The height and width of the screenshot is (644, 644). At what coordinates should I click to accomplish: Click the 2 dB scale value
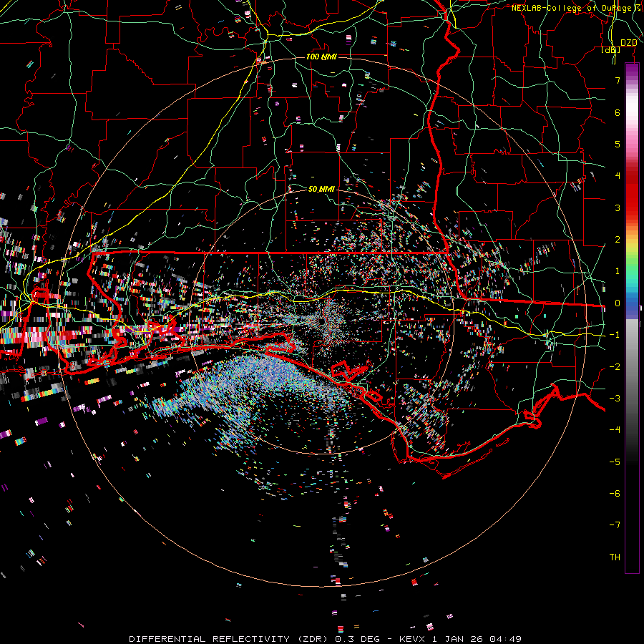coord(618,240)
